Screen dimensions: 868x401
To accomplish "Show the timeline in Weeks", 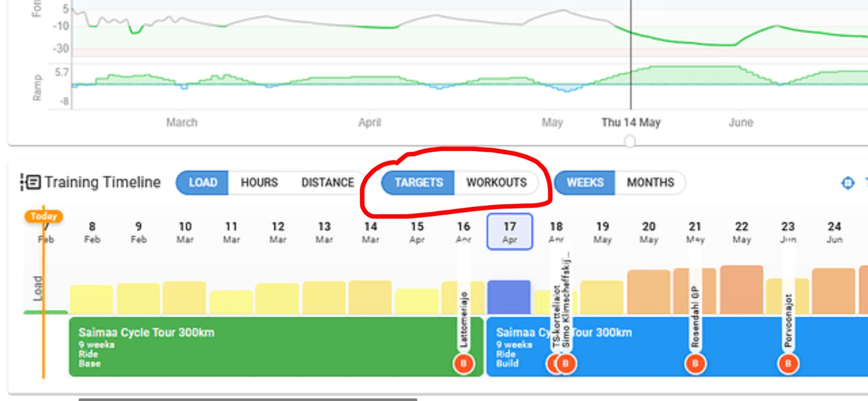I will (585, 183).
